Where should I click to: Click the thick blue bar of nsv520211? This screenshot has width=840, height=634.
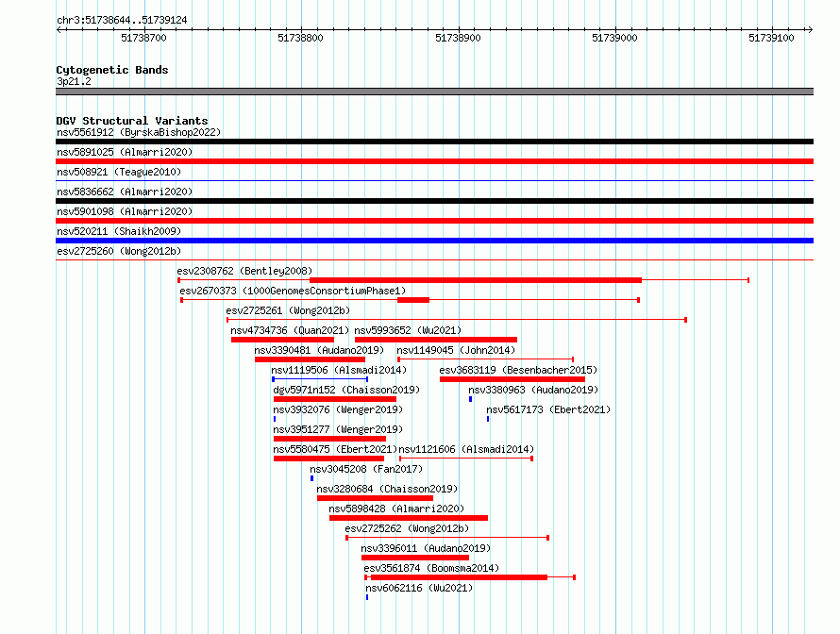434,241
